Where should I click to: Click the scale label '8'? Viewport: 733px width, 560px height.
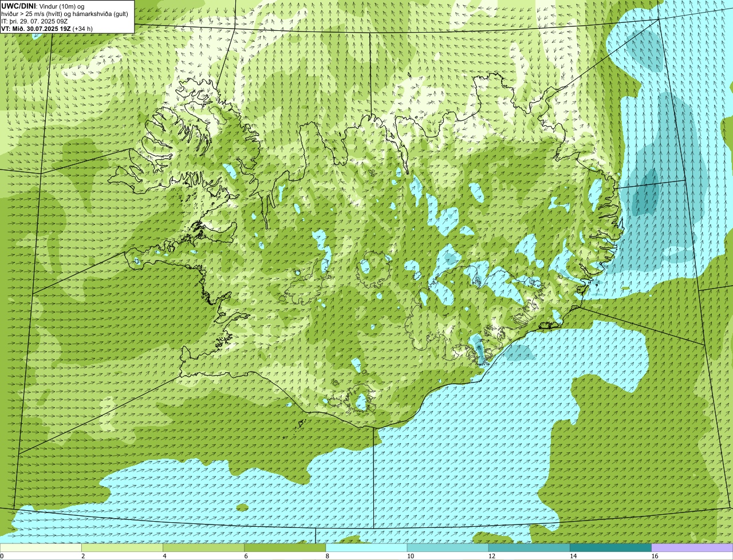327,556
